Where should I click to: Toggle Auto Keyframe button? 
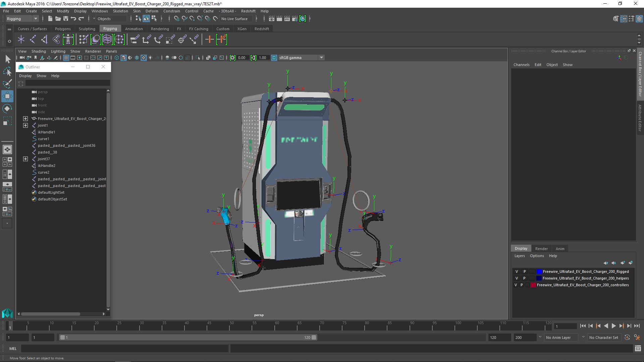pyautogui.click(x=627, y=338)
